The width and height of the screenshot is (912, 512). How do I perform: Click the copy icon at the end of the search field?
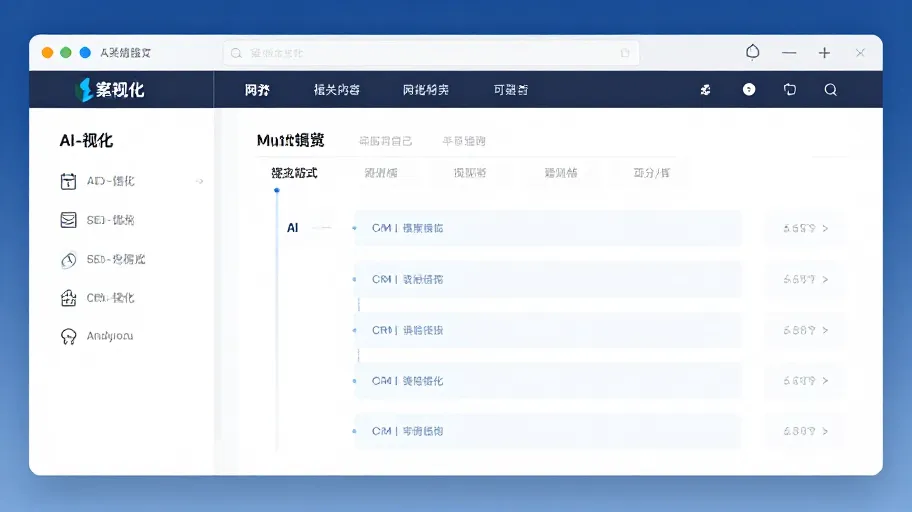[625, 53]
